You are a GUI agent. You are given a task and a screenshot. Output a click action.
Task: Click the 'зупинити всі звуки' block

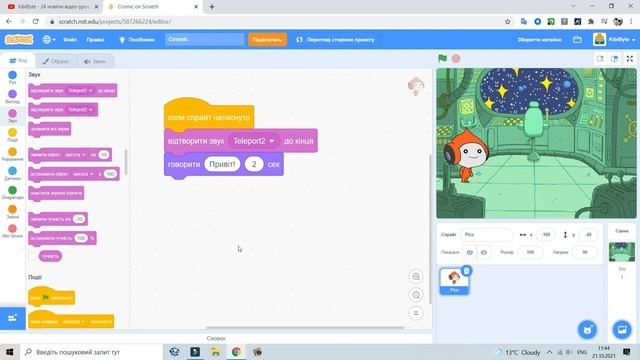pyautogui.click(x=50, y=129)
